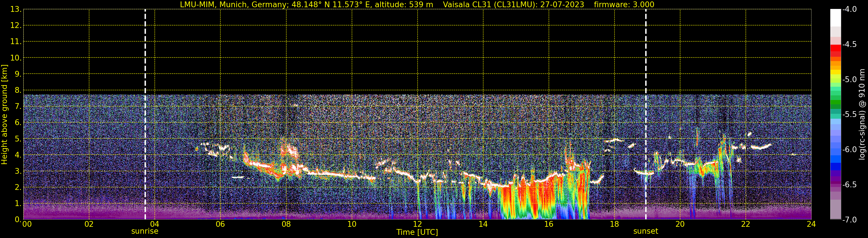Click the white dashed sunset marker line
Viewport: 868px width, 238px height.
[x=646, y=114]
